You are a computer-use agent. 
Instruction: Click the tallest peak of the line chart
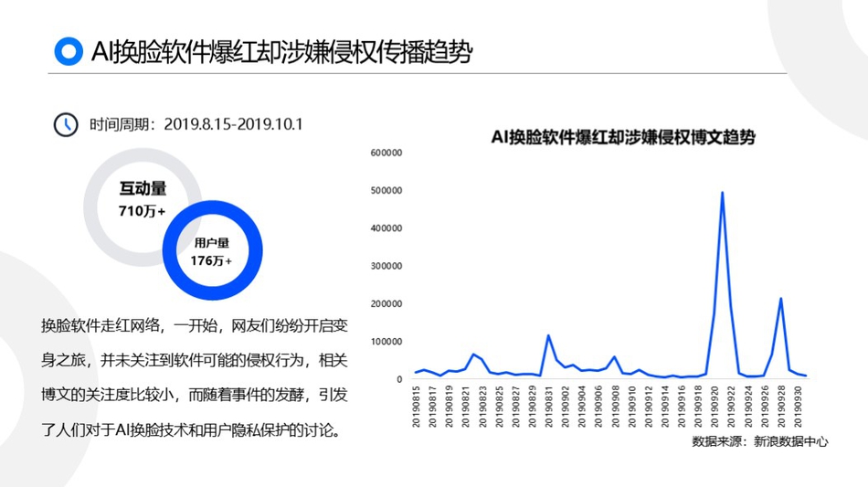722,193
